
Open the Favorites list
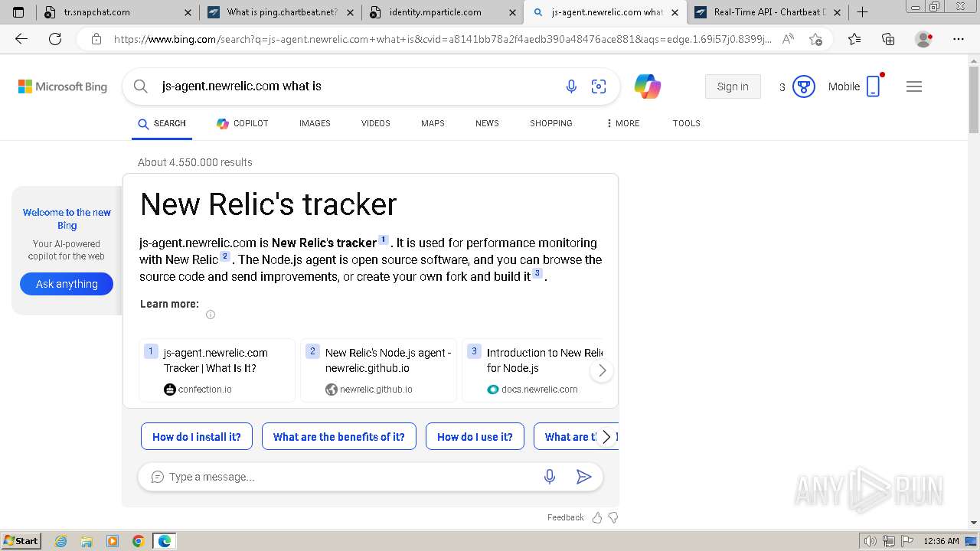(x=854, y=40)
